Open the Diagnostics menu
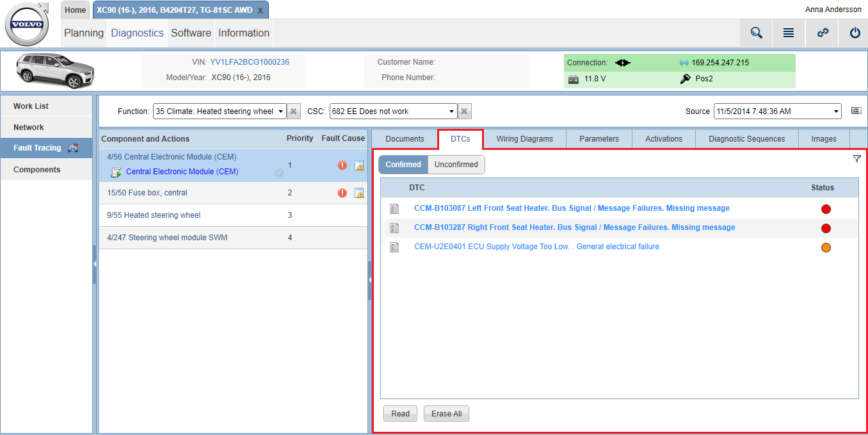 138,33
